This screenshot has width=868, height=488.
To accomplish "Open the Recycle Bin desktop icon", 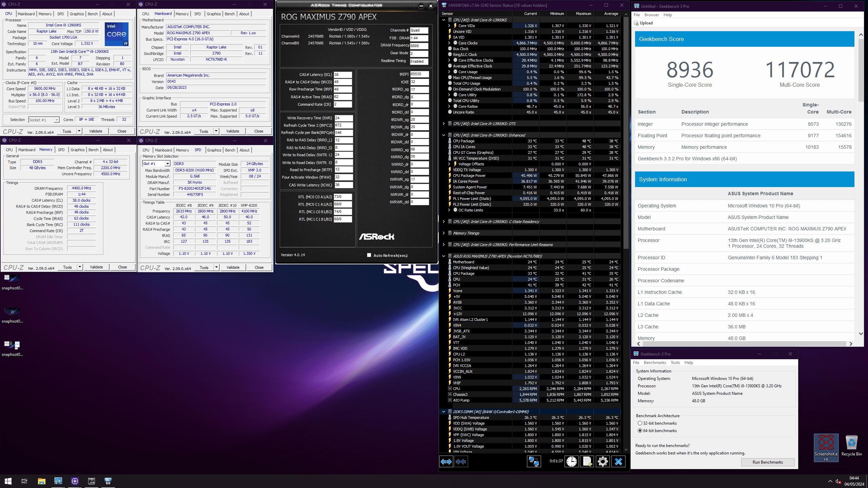I will coord(851,446).
